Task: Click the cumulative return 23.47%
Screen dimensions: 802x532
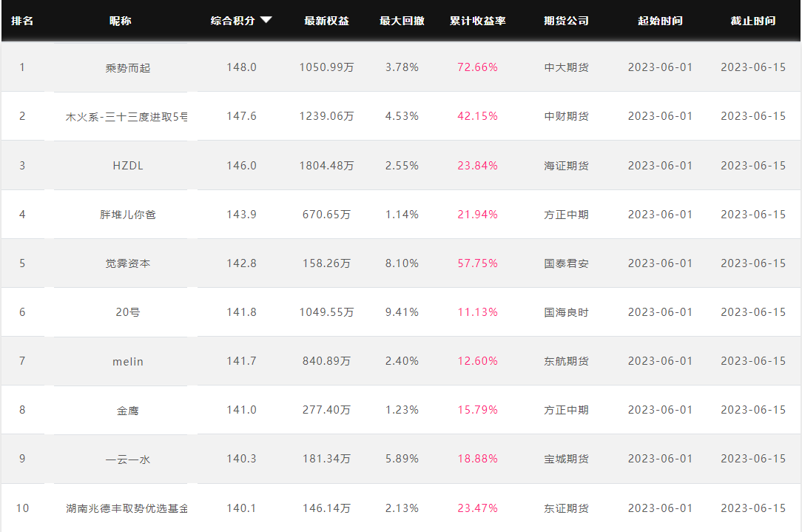Action: pyautogui.click(x=478, y=508)
